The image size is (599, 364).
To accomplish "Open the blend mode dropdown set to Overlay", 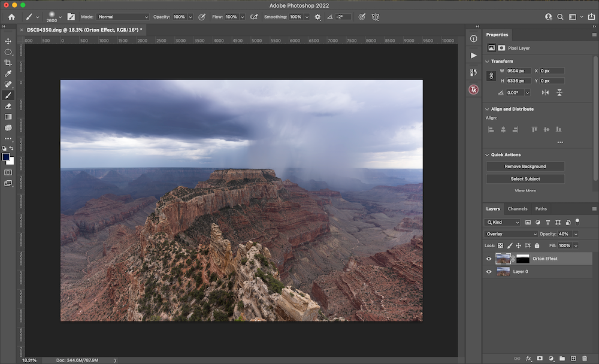I will pyautogui.click(x=512, y=233).
